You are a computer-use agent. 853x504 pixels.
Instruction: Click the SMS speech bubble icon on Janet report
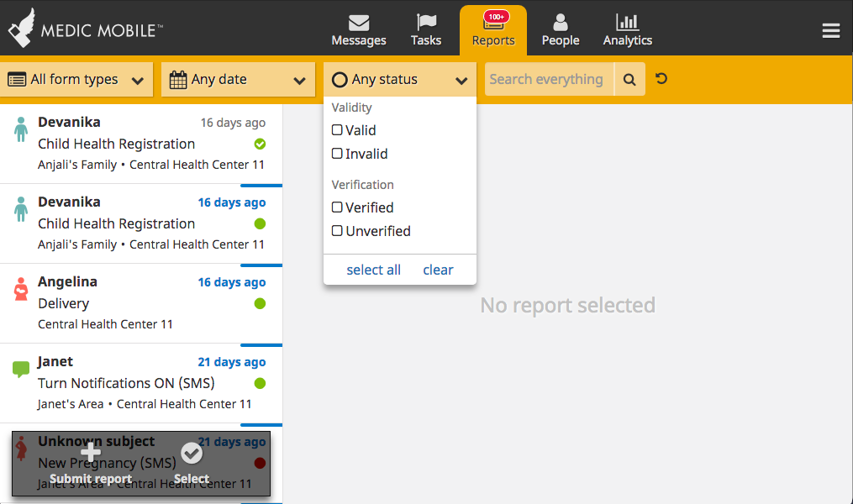click(x=21, y=369)
